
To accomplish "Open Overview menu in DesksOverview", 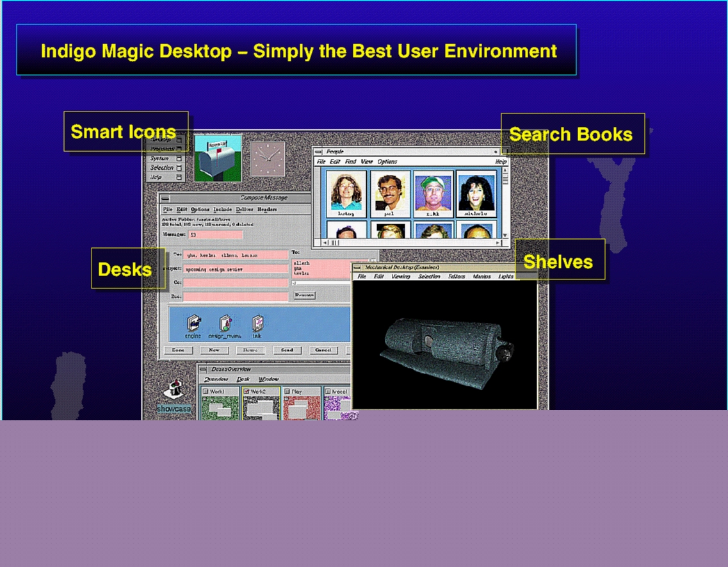I will [216, 379].
